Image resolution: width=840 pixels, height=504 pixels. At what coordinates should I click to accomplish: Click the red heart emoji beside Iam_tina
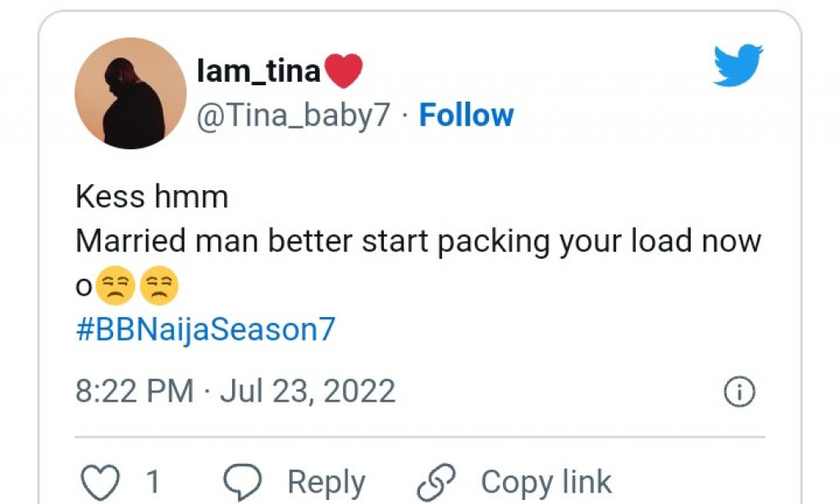[x=344, y=71]
